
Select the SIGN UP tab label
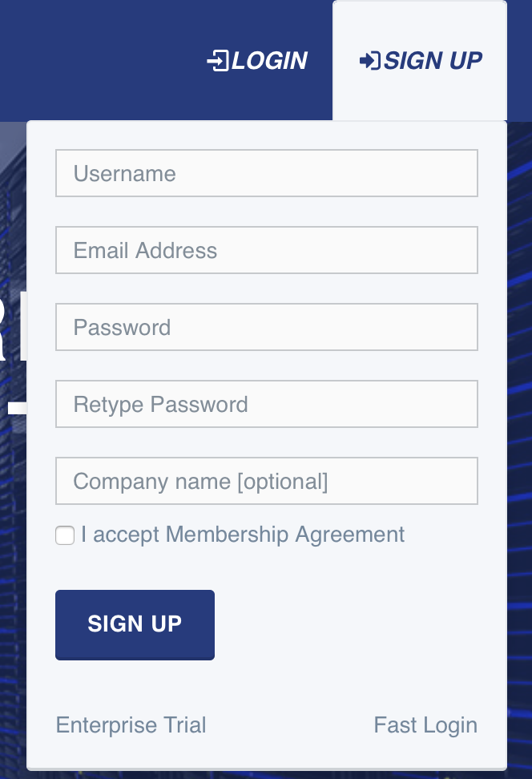[x=433, y=61]
